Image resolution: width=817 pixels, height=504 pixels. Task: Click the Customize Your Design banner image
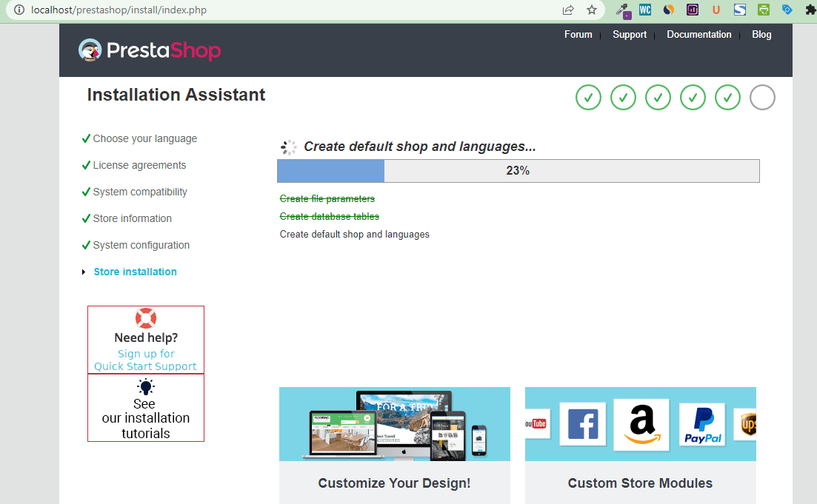tap(395, 424)
